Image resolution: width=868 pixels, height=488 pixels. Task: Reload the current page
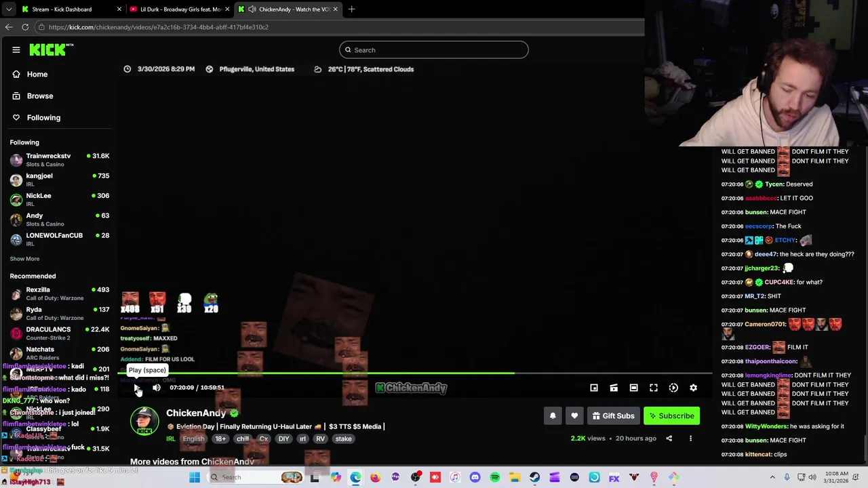pos(25,27)
